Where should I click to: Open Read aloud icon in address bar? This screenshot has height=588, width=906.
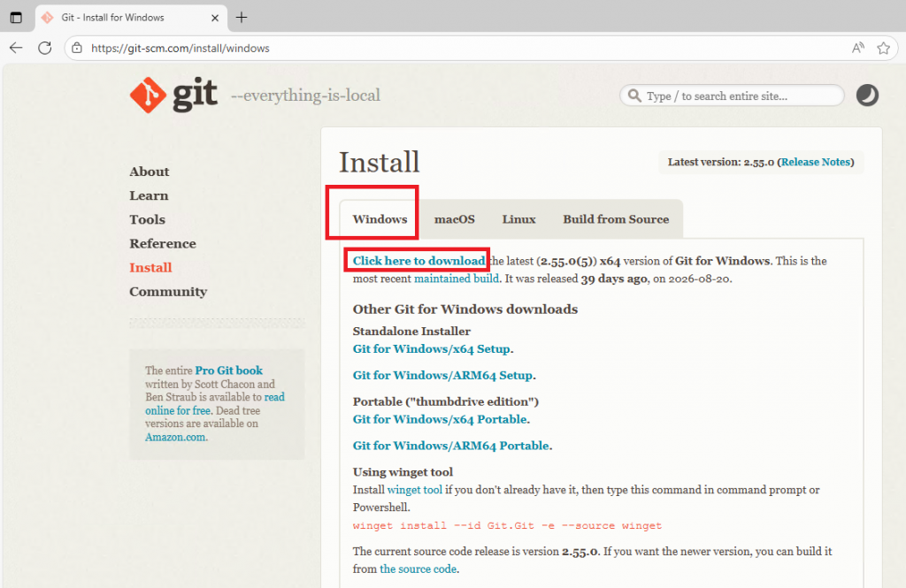pyautogui.click(x=858, y=48)
